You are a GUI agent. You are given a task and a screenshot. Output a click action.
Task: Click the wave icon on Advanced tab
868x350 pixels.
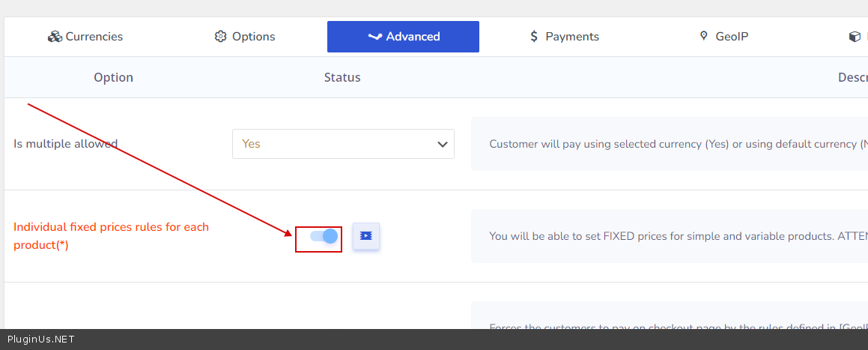pos(375,37)
